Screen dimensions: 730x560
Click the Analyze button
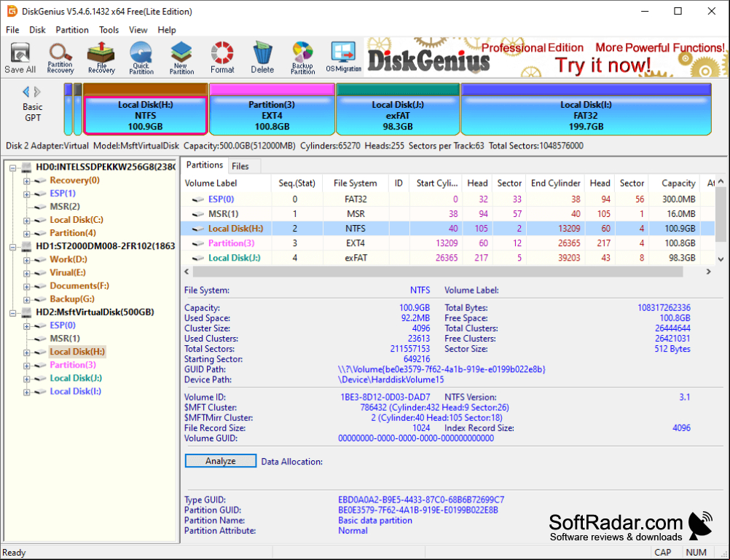point(221,461)
